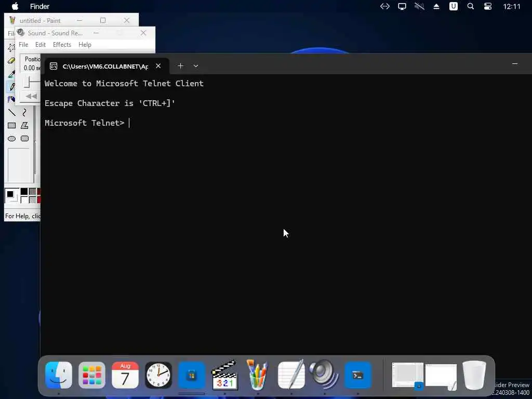The height and width of the screenshot is (399, 532).
Task: Click the eject icon in menu bar
Action: pyautogui.click(x=436, y=6)
